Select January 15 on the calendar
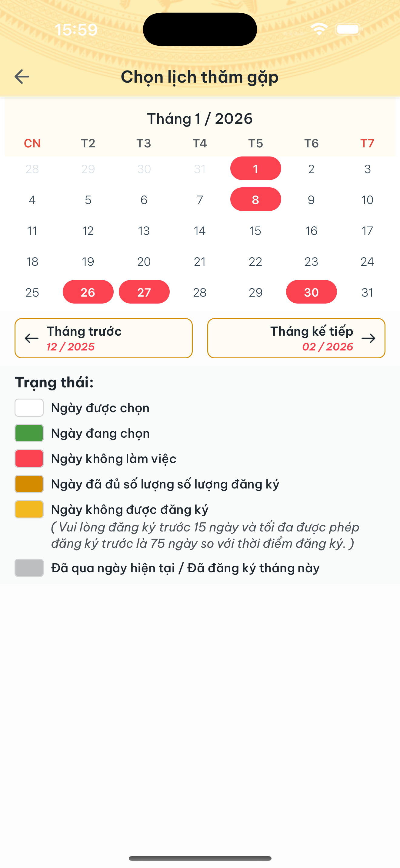The height and width of the screenshot is (868, 400). click(x=255, y=231)
